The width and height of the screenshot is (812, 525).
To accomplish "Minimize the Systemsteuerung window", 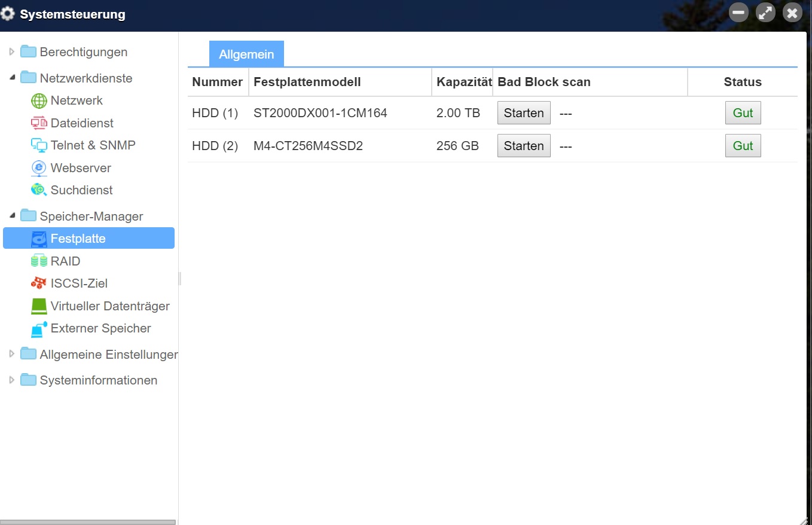I will 738,13.
